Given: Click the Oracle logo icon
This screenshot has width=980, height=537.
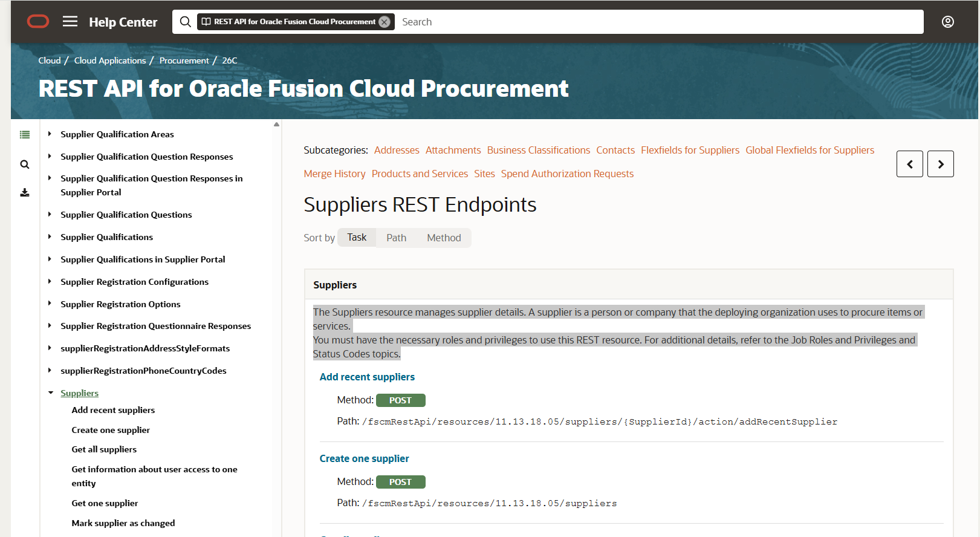Looking at the screenshot, I should click(x=38, y=22).
